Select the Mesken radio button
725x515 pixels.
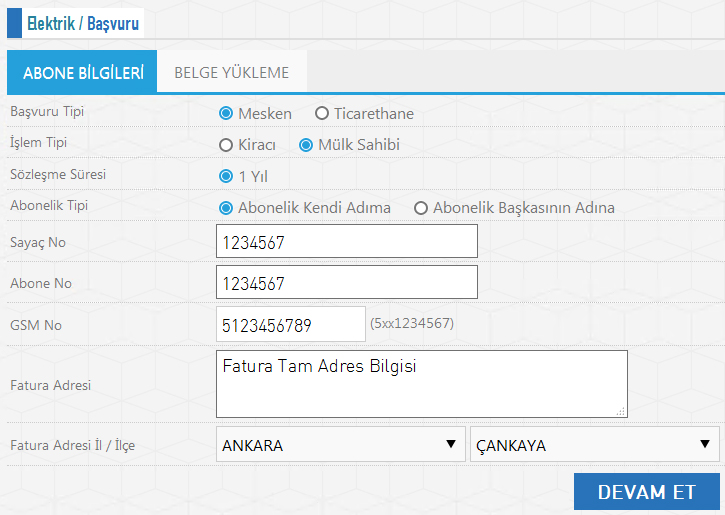[226, 113]
